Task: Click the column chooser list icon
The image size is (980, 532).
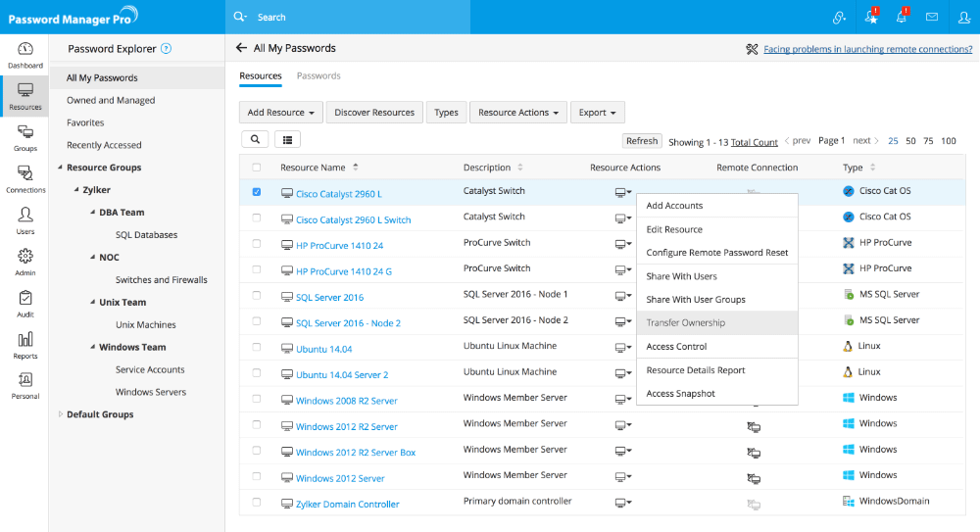Action: point(288,140)
